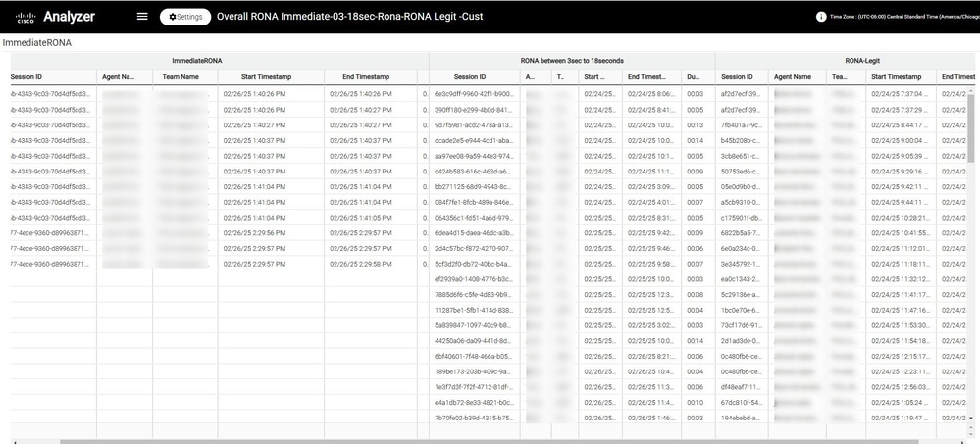Click the Time Zone Central Standard Time text
The height and width of the screenshot is (444, 980).
(904, 17)
